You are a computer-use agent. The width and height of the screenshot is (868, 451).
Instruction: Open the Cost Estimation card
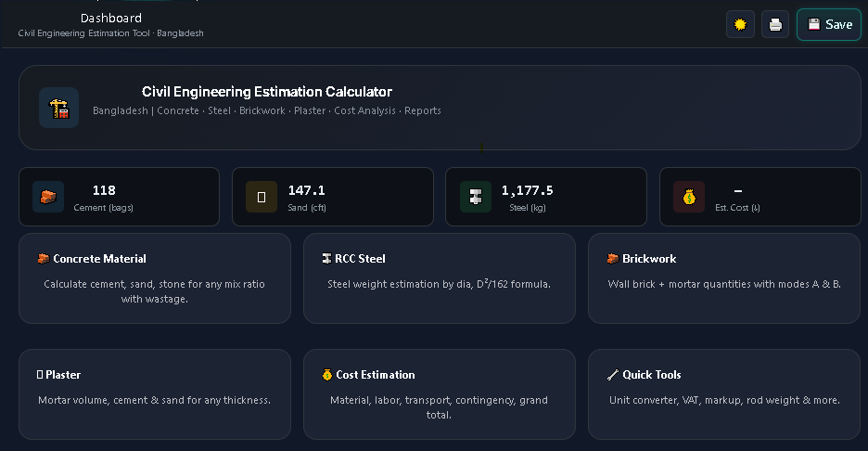pyautogui.click(x=439, y=394)
